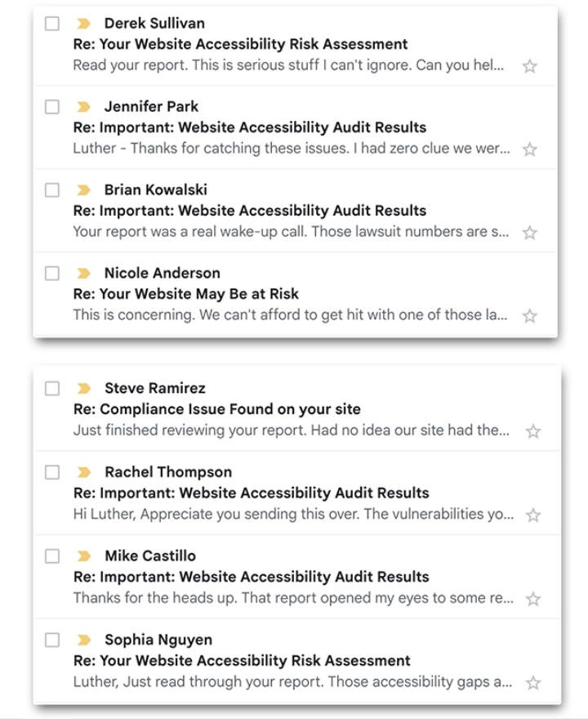Viewport: 588px width, 719px height.
Task: Click importance marker beside Derek Sullivan
Action: pyautogui.click(x=83, y=24)
